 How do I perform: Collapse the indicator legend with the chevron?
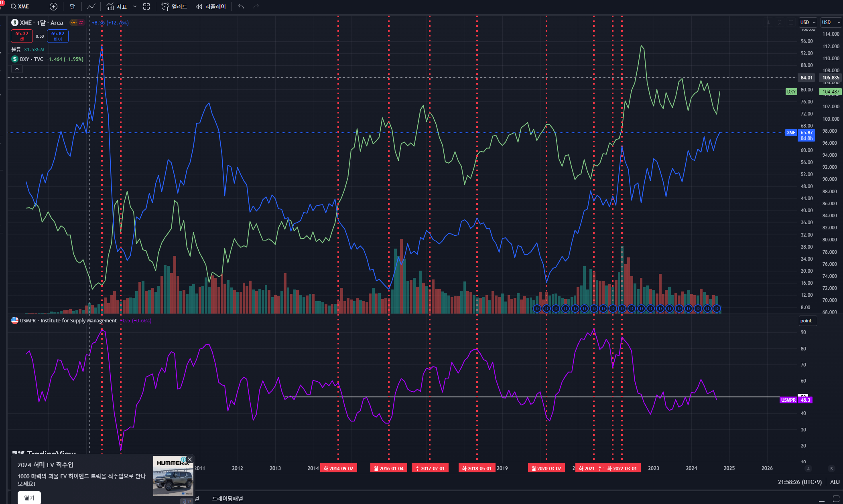[x=17, y=69]
